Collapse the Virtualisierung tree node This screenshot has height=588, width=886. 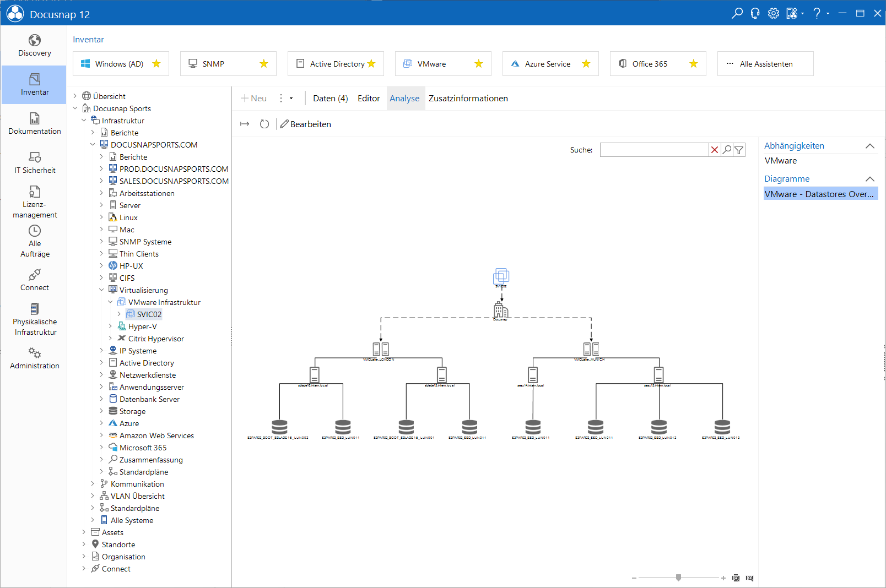coord(101,290)
